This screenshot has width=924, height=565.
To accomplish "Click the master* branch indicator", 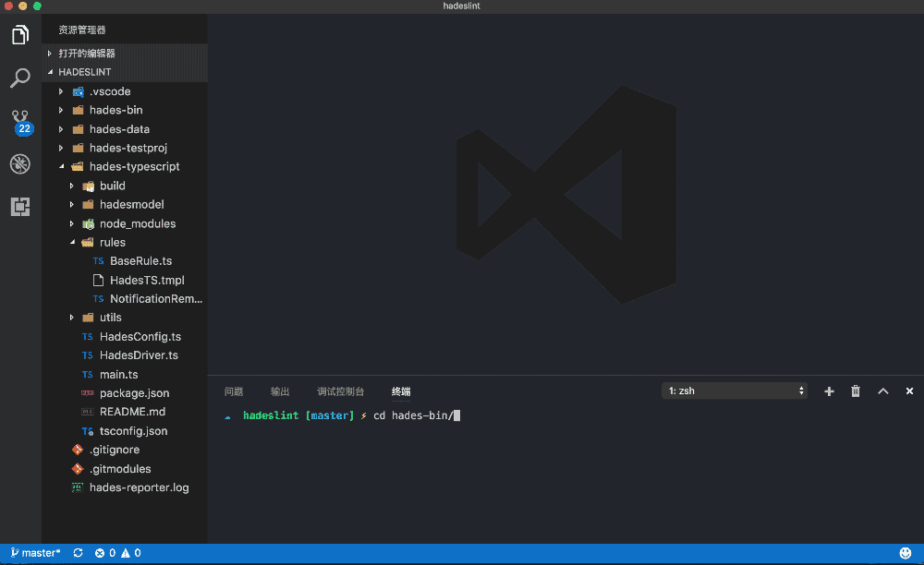I will coord(35,553).
